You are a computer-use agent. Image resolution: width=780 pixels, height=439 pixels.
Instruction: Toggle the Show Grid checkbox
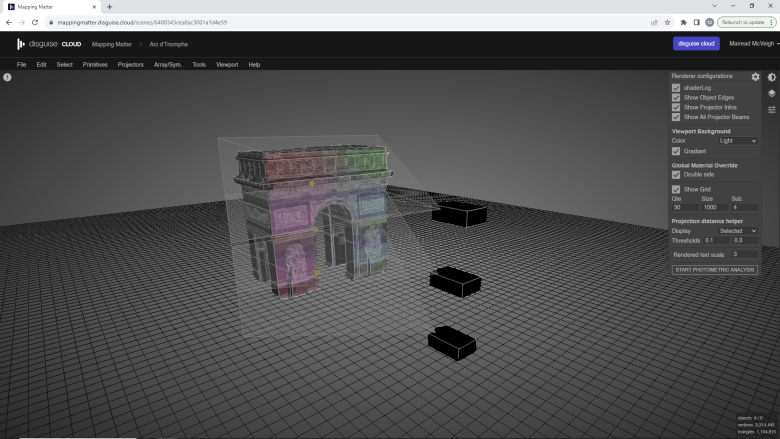click(676, 189)
